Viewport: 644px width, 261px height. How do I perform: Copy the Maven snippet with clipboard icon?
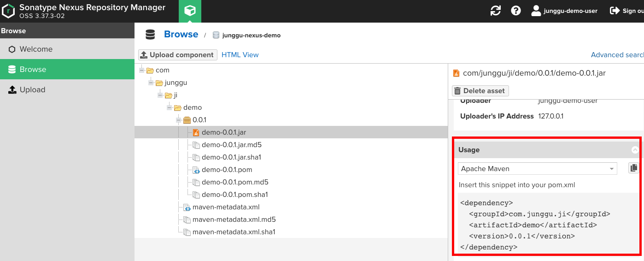[x=634, y=168]
